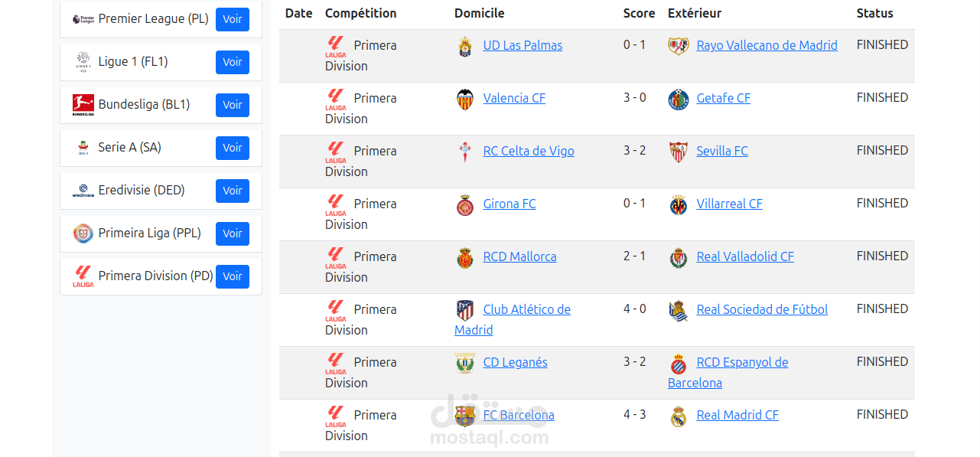Image resolution: width=980 pixels, height=457 pixels.
Task: Click the Score column header
Action: click(639, 13)
